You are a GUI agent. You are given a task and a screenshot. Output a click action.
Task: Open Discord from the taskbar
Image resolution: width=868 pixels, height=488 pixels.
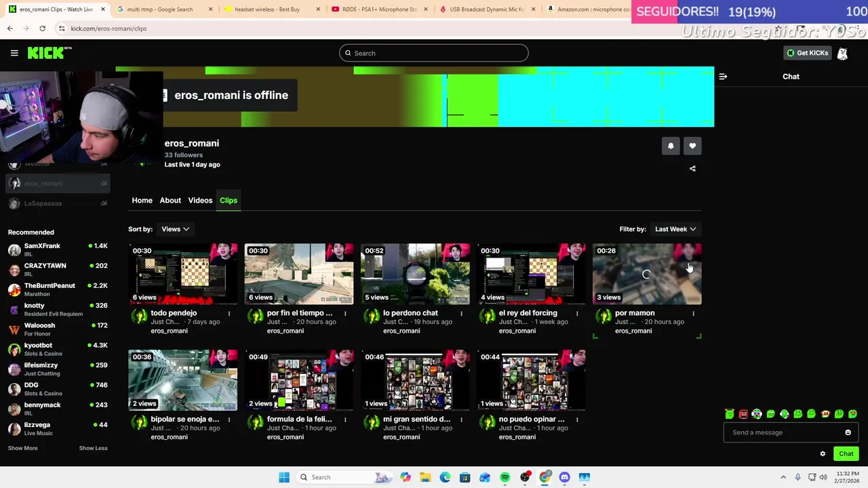point(564,477)
